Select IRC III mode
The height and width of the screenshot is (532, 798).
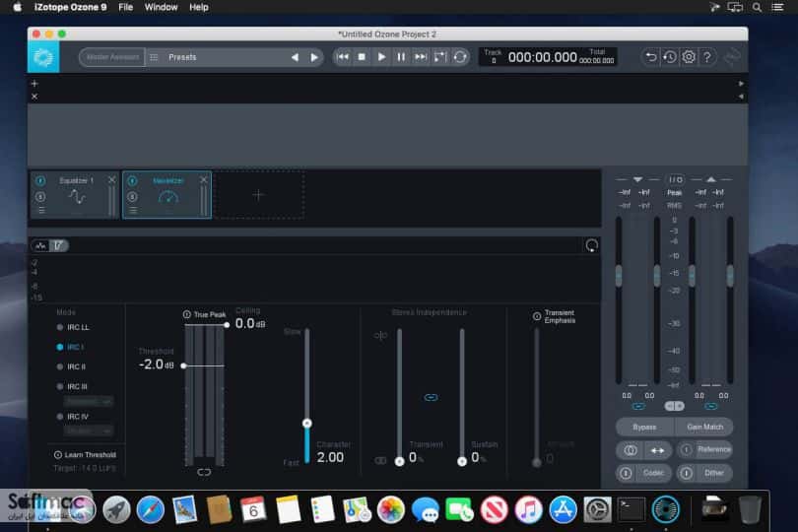(72, 387)
